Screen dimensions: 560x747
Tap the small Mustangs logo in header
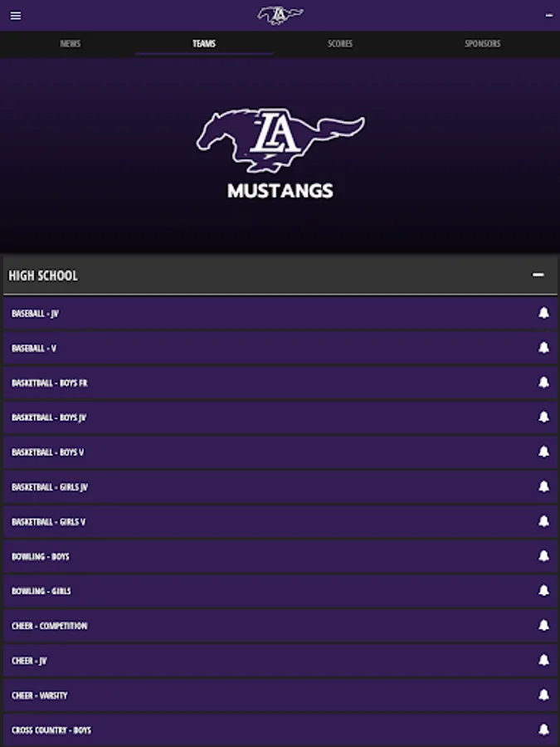coord(280,15)
